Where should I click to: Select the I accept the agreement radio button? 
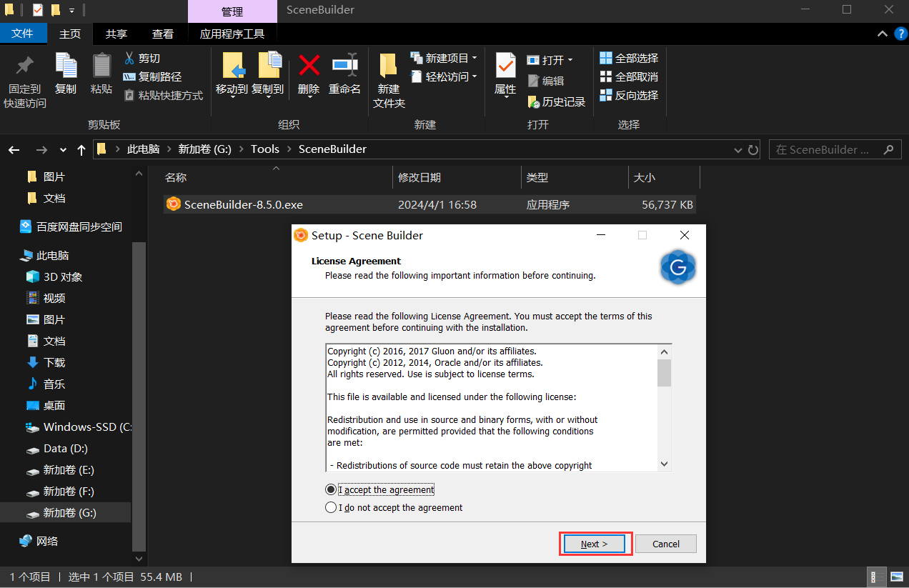[x=331, y=489]
